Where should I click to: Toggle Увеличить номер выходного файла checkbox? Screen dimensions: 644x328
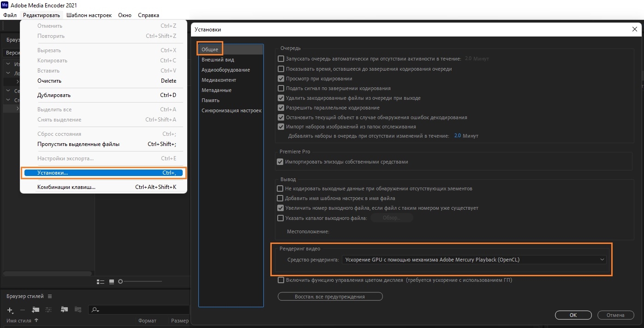pyautogui.click(x=280, y=208)
